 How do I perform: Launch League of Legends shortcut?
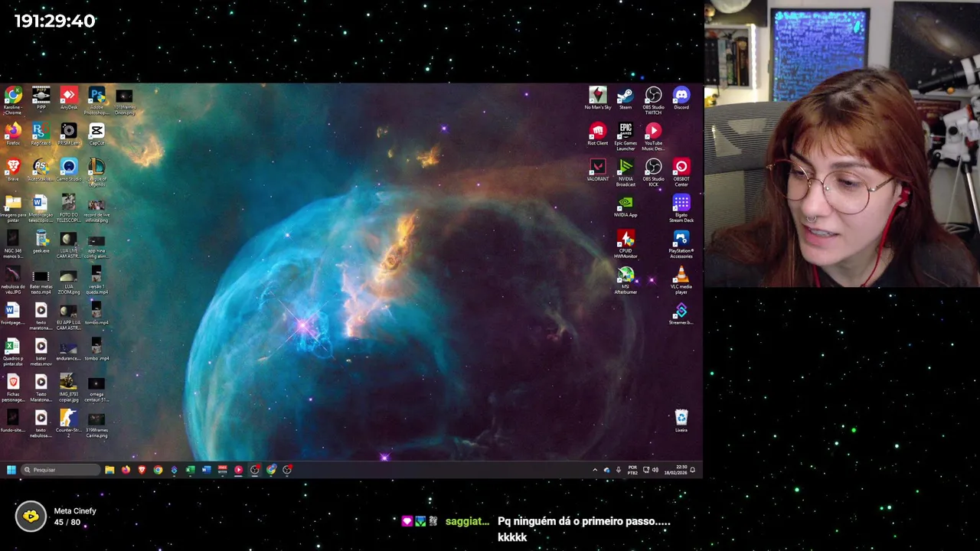coord(96,171)
